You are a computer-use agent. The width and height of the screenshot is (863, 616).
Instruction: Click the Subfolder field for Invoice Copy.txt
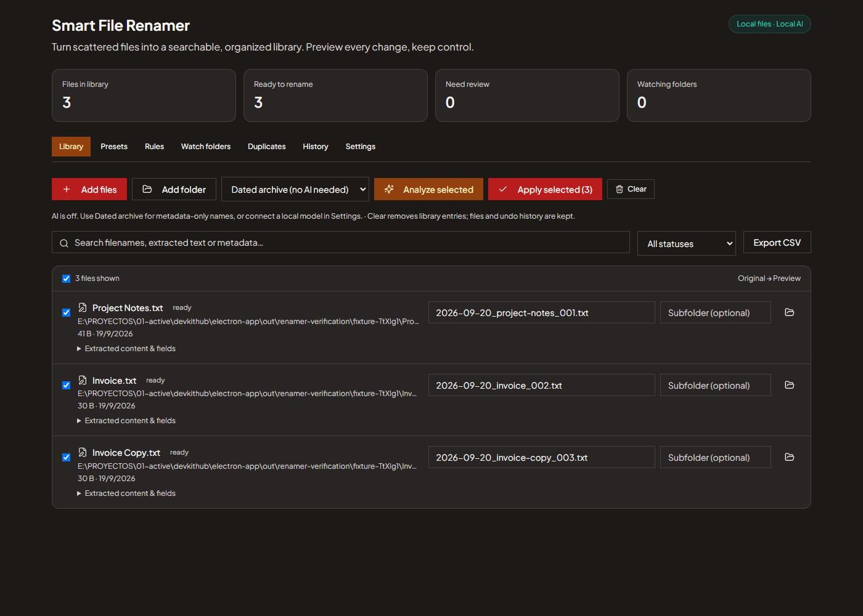click(x=716, y=457)
